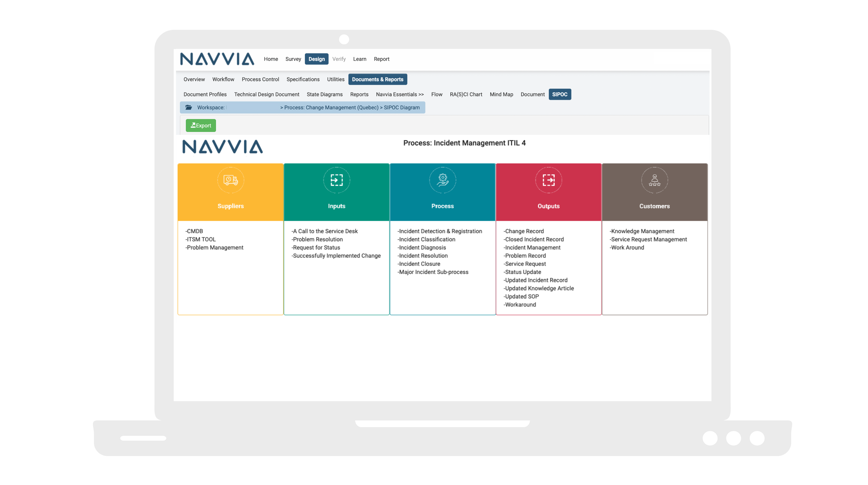Go to the Report section
The width and height of the screenshot is (868, 485).
click(x=381, y=59)
